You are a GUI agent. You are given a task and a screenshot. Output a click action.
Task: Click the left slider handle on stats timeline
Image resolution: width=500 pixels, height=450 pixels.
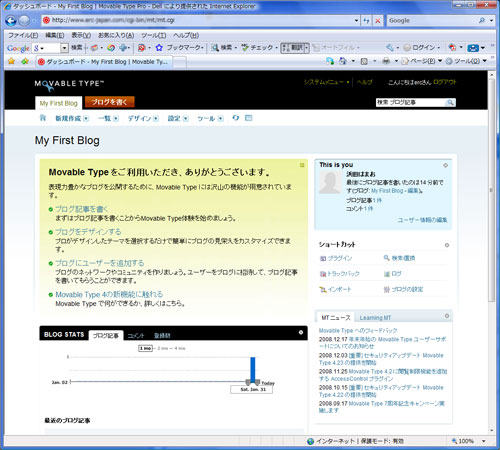point(248,382)
